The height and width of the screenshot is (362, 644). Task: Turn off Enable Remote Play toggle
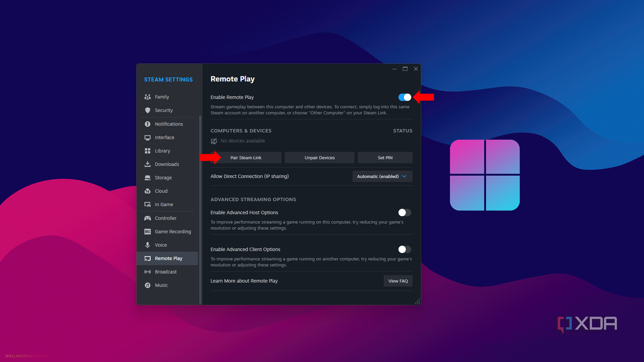pyautogui.click(x=404, y=97)
